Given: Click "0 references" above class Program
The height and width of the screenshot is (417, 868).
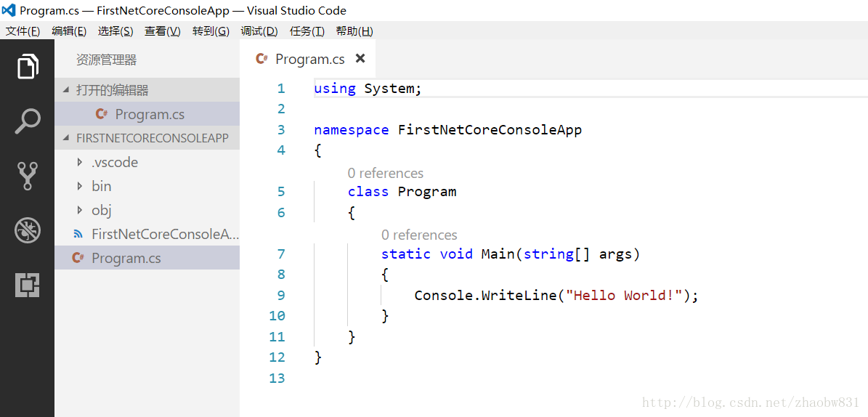Looking at the screenshot, I should click(x=385, y=174).
